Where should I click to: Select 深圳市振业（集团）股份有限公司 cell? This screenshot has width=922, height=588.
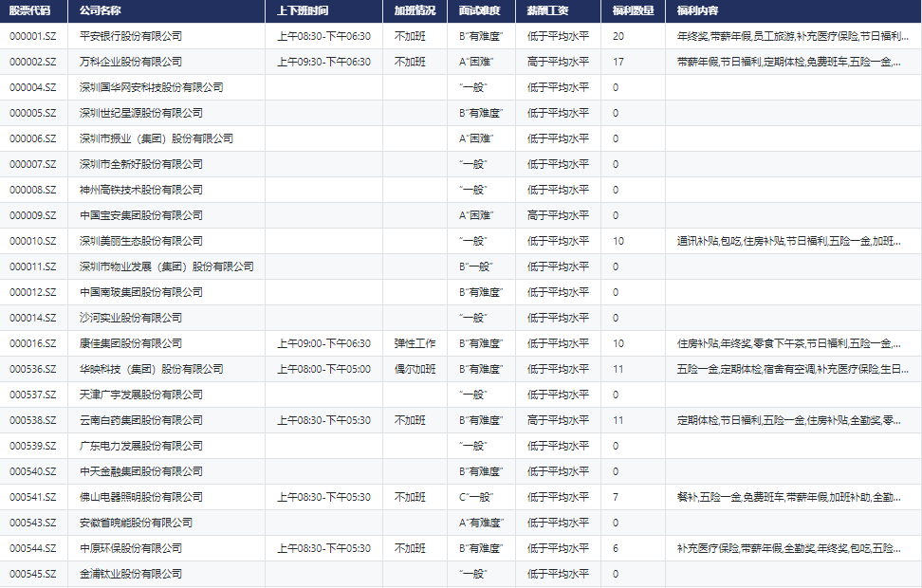pos(157,138)
